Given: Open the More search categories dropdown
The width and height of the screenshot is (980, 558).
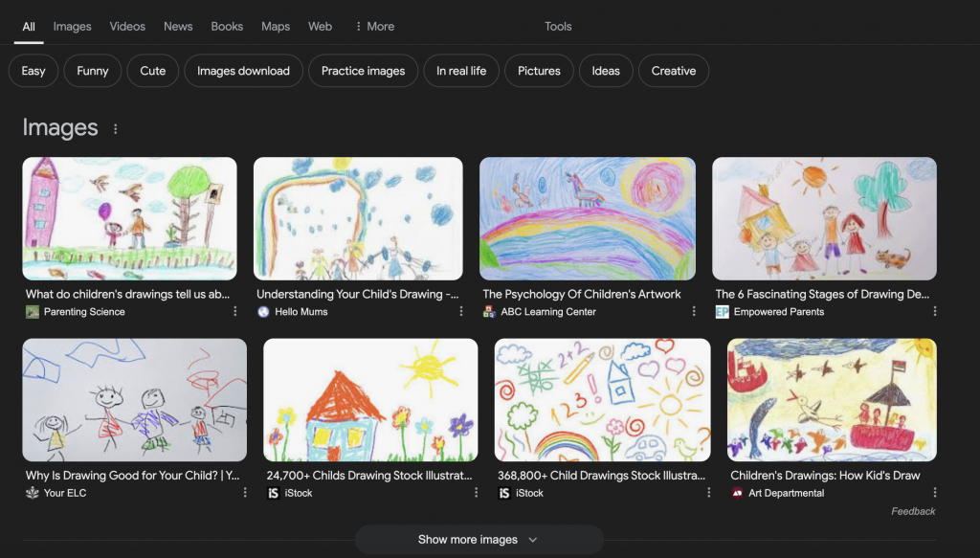Looking at the screenshot, I should point(374,27).
